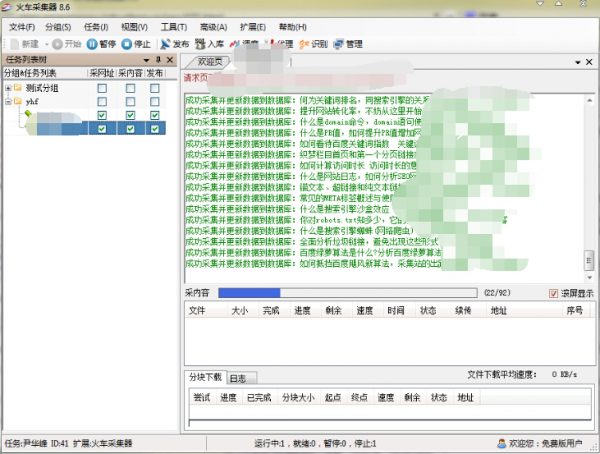The width and height of the screenshot is (600, 454).
Task: Open the 任务(J) menu
Action: point(96,27)
